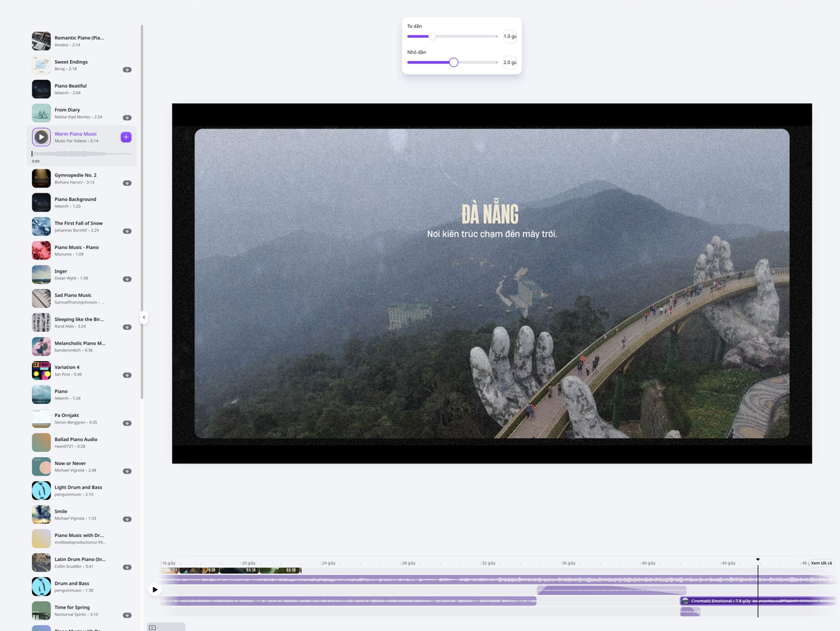Screen dimensions: 840x631
Task: Click the Nhỏ dần fade-out slider handle
Action: tap(453, 62)
